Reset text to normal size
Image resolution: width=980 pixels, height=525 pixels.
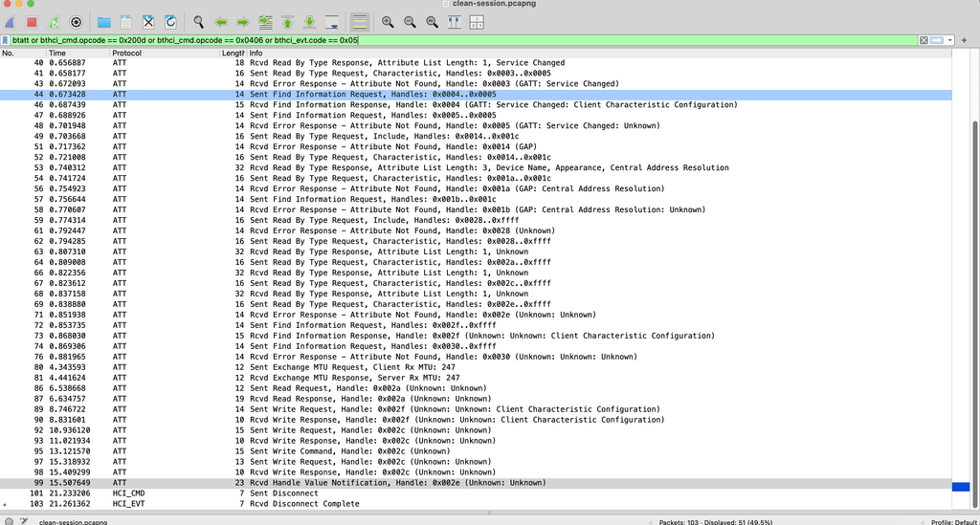432,23
